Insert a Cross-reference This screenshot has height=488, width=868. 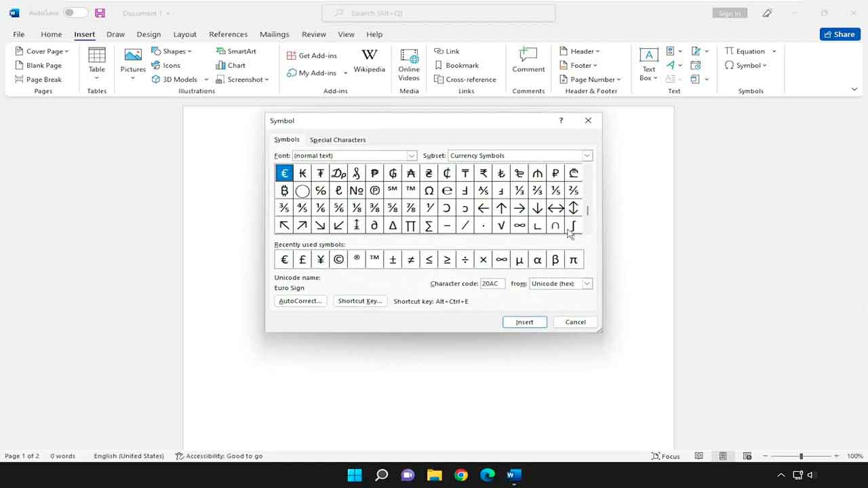(465, 79)
